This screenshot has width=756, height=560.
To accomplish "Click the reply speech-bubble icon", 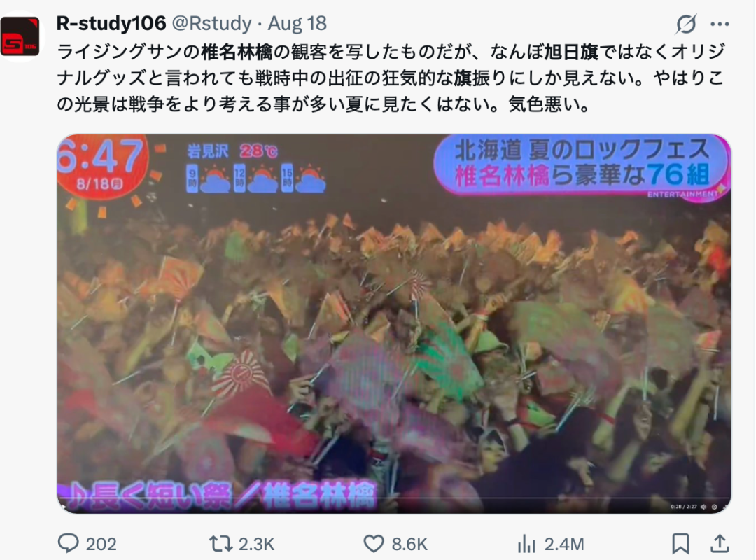I will click(69, 544).
